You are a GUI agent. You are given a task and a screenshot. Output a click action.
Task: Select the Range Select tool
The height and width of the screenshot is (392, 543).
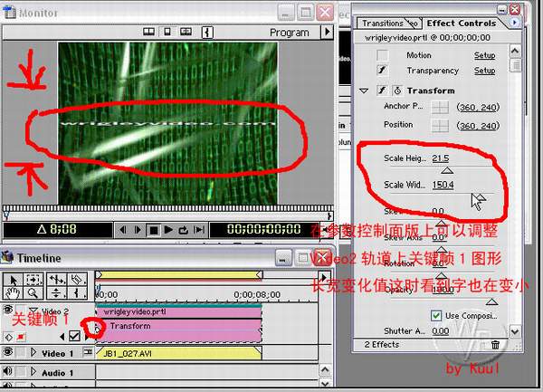point(32,280)
